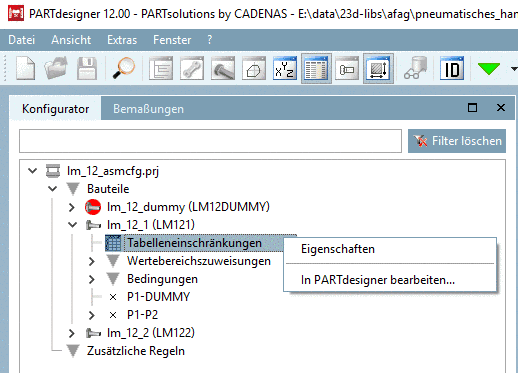Collapse the lm_12_1 (LM121) node
Viewport: 518px width, 373px height.
[x=72, y=225]
